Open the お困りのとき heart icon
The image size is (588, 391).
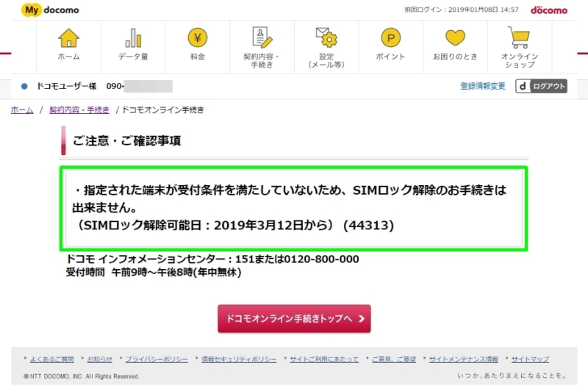(455, 38)
